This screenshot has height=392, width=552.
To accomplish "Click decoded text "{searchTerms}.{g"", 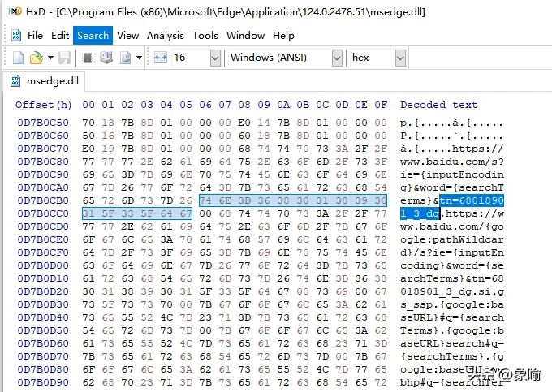I will pyautogui.click(x=452, y=356).
